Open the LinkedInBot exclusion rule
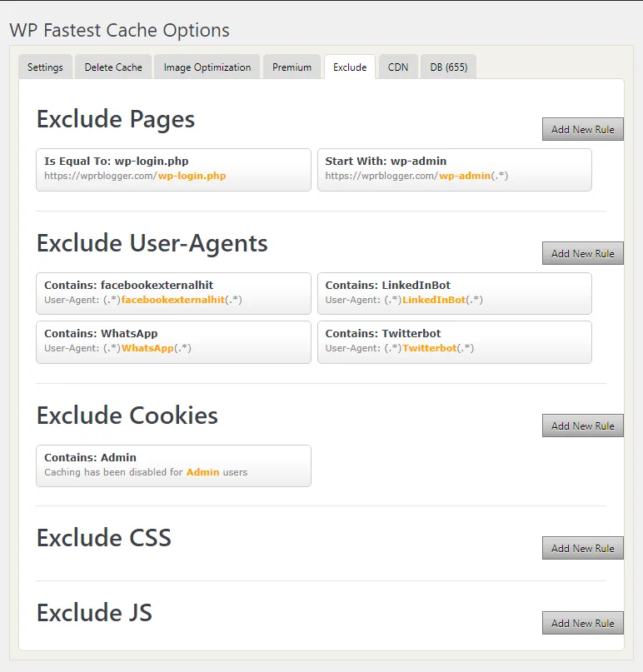 tap(454, 293)
